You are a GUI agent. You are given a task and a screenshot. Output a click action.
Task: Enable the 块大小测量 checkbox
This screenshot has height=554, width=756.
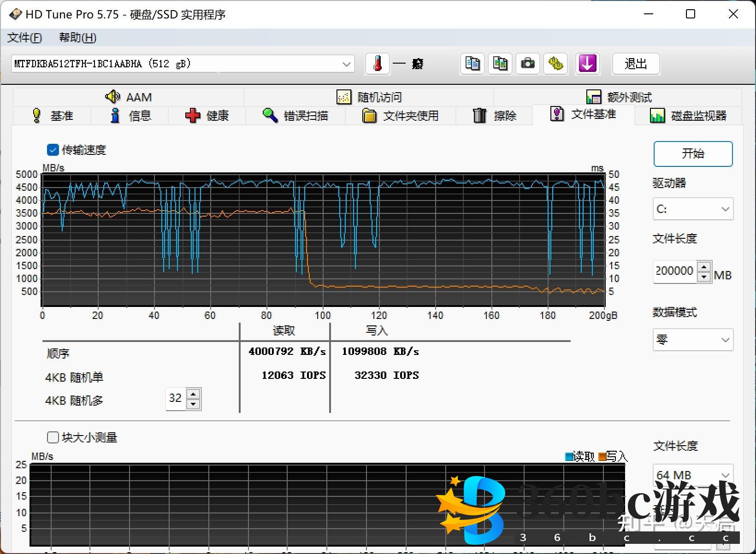pyautogui.click(x=53, y=437)
